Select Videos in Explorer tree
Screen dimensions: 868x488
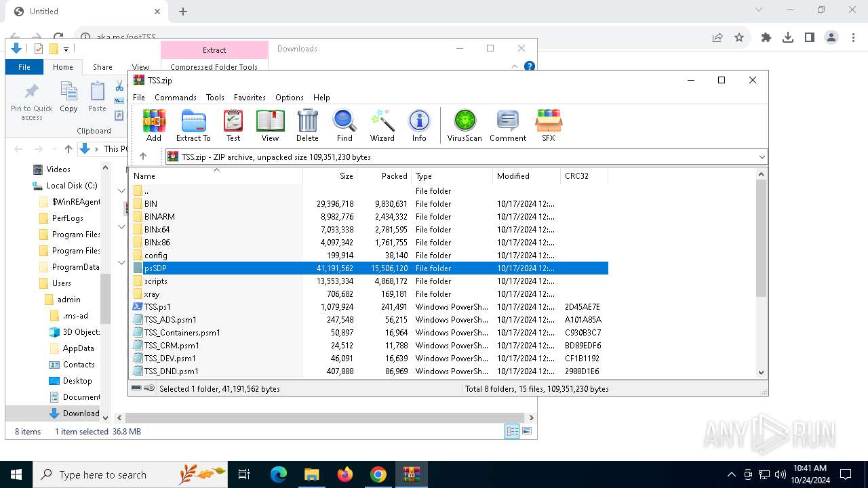point(58,169)
